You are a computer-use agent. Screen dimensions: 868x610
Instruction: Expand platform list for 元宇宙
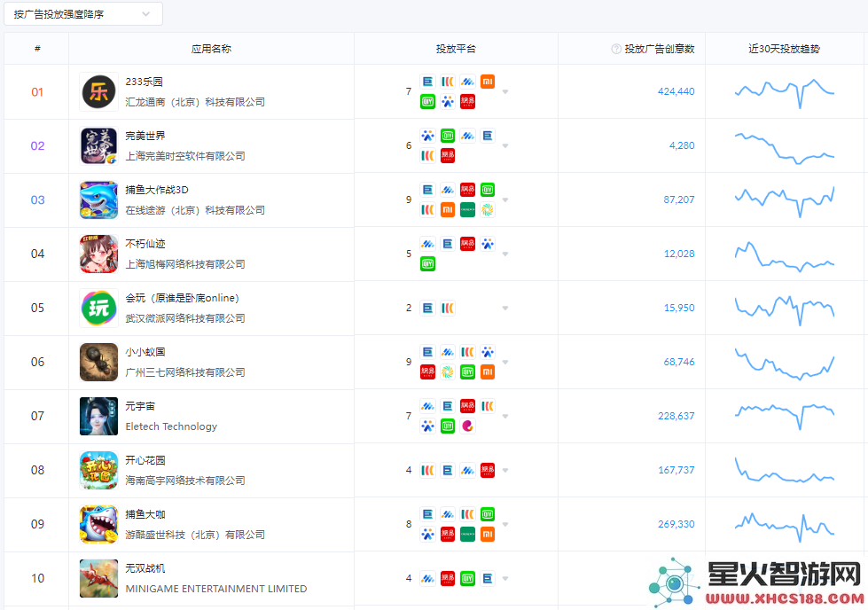[x=504, y=416]
